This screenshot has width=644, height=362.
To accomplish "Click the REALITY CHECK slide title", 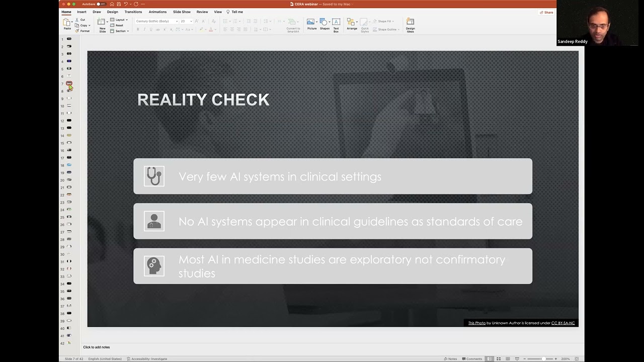I will 203,100.
